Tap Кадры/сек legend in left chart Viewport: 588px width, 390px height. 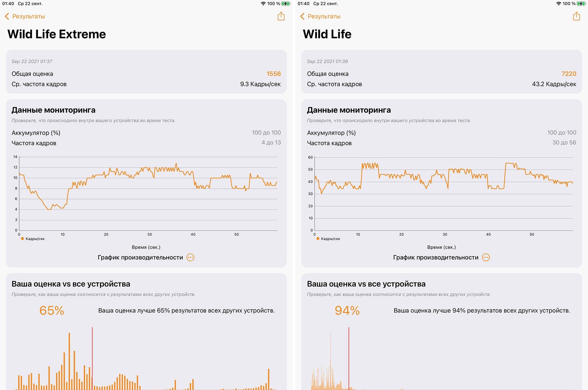[35, 239]
